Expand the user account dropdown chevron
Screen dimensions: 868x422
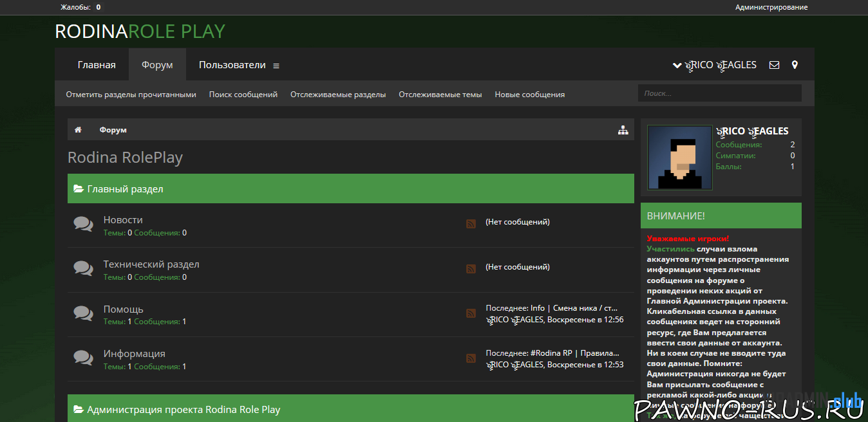point(677,65)
